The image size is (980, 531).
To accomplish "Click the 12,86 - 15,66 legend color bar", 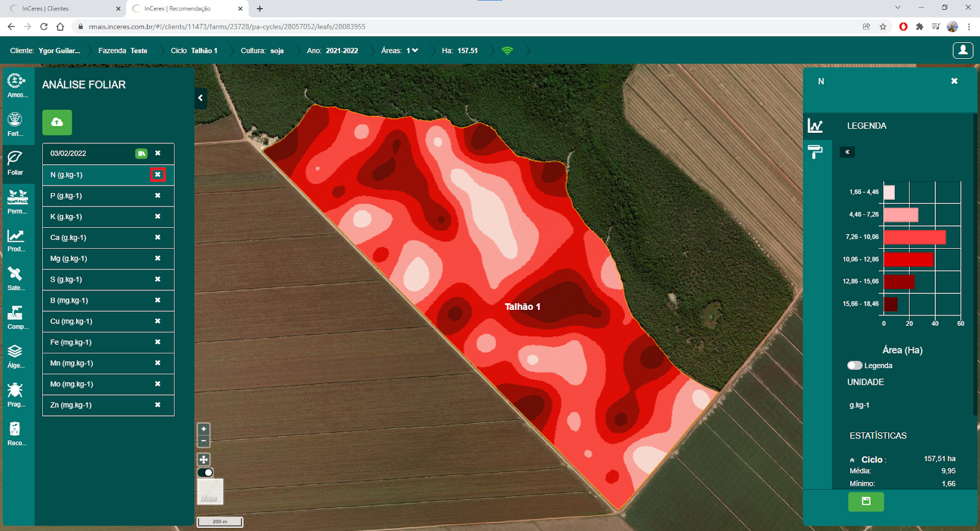I will [x=899, y=282].
